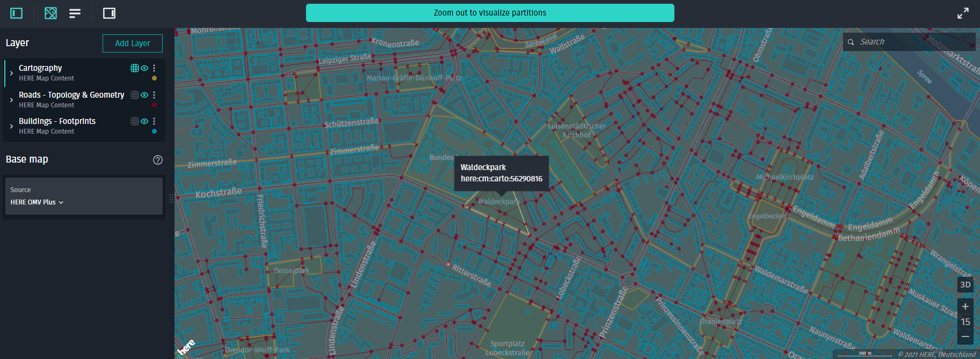Click the Michaelkirchplatz map label

(x=785, y=177)
